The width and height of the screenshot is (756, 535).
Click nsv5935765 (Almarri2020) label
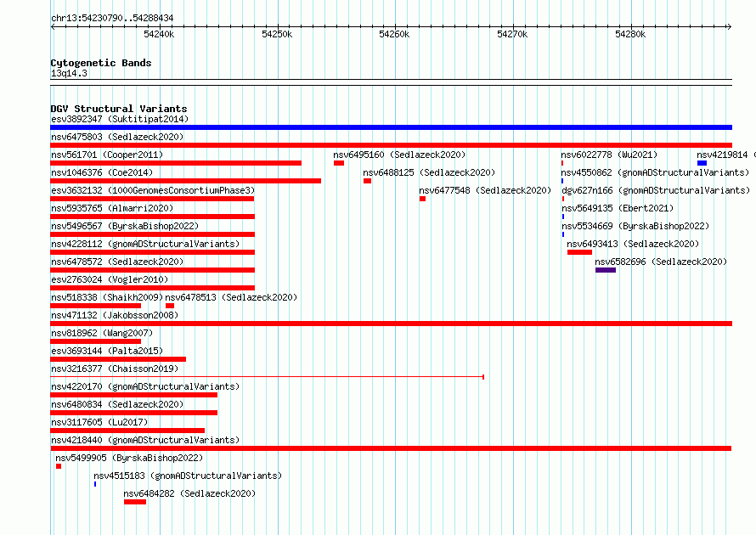point(112,208)
